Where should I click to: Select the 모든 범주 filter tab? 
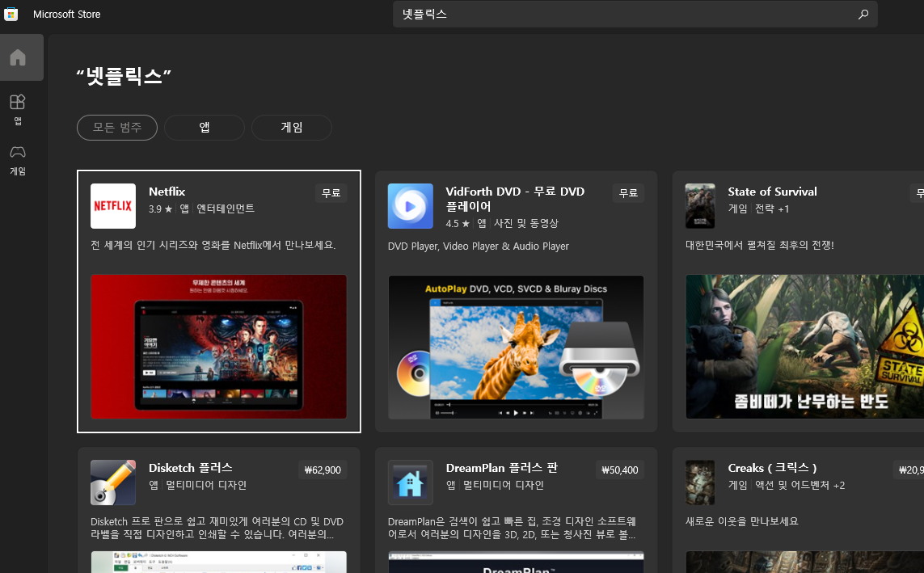117,127
